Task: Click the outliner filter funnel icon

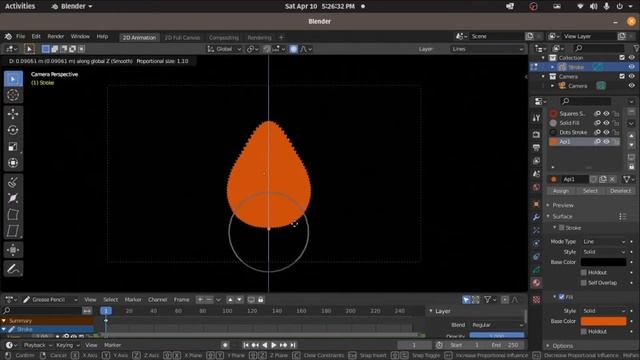Action: (636, 48)
